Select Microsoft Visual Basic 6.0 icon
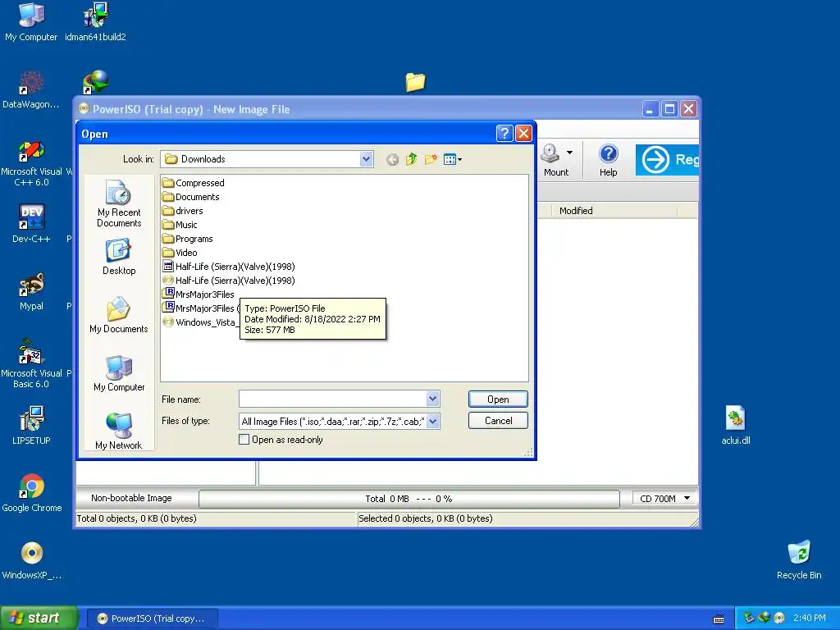The image size is (840, 630). (x=31, y=364)
